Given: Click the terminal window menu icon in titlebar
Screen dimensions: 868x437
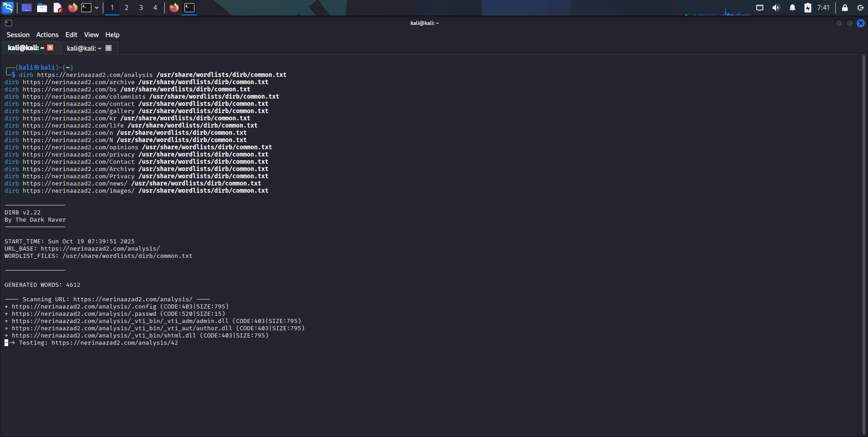Looking at the screenshot, I should (x=9, y=23).
